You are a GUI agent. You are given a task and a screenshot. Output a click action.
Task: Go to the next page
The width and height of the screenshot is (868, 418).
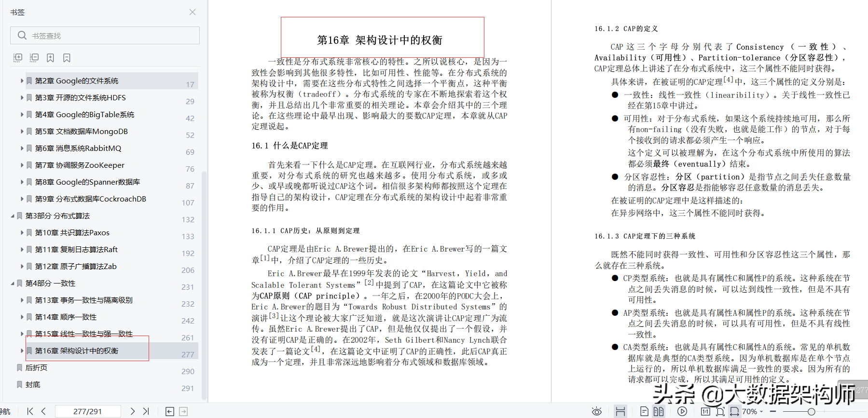pyautogui.click(x=132, y=411)
